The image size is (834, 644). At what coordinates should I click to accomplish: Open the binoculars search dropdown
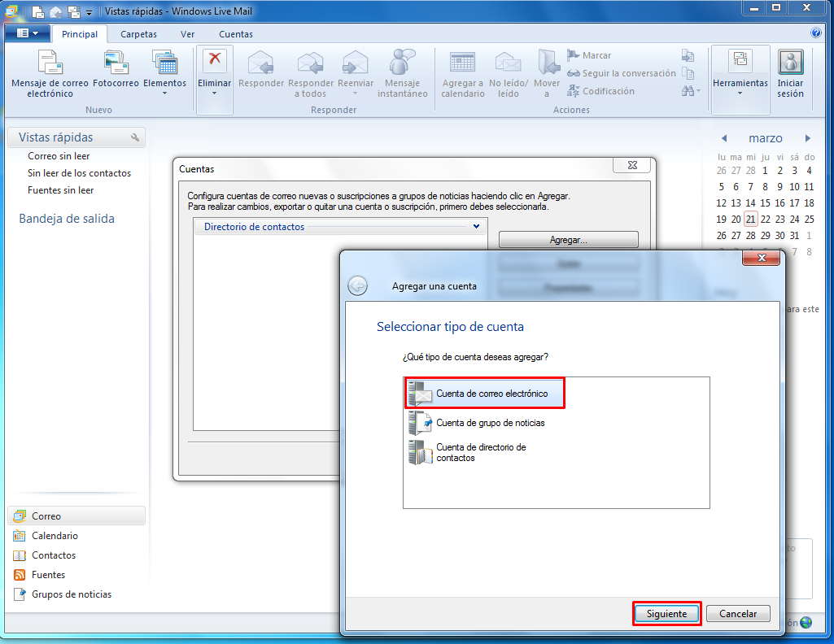click(691, 91)
